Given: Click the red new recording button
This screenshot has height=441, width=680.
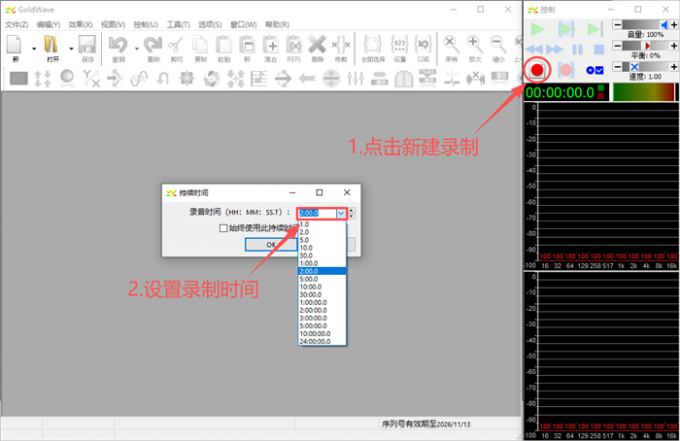Looking at the screenshot, I should tap(537, 70).
